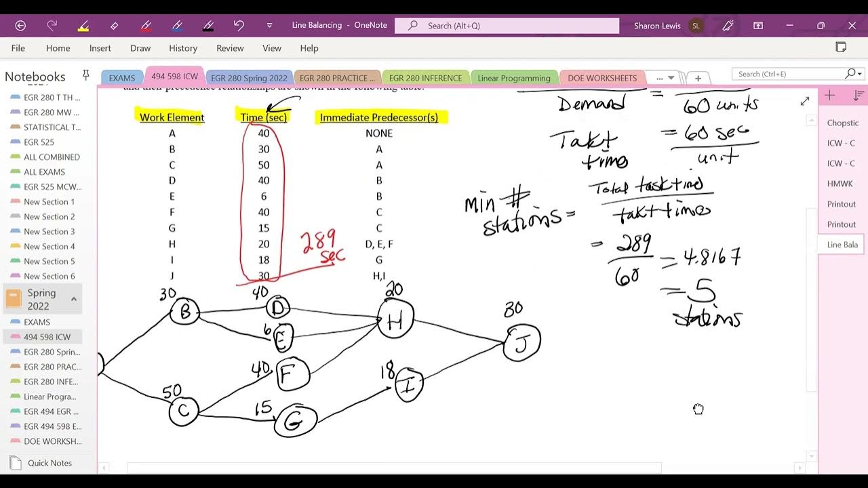Open ALL EXAMS in Notebooks pane
868x488 pixels.
click(45, 171)
